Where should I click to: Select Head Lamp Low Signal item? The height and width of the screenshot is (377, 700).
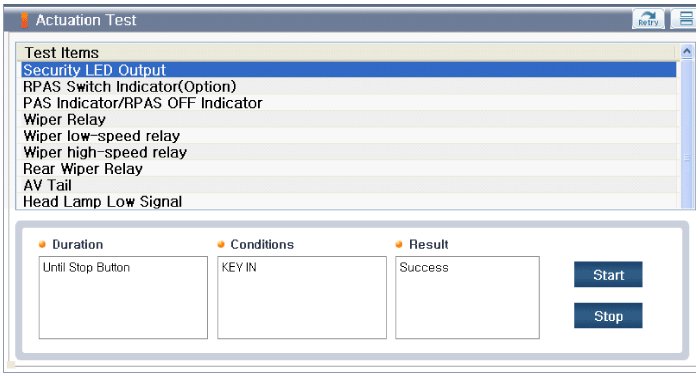[x=349, y=201]
